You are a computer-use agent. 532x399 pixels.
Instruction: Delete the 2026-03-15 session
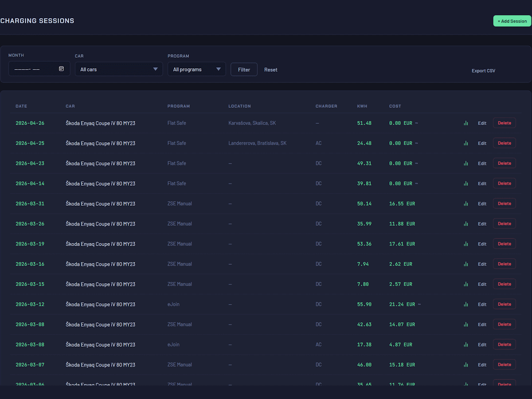coord(504,284)
